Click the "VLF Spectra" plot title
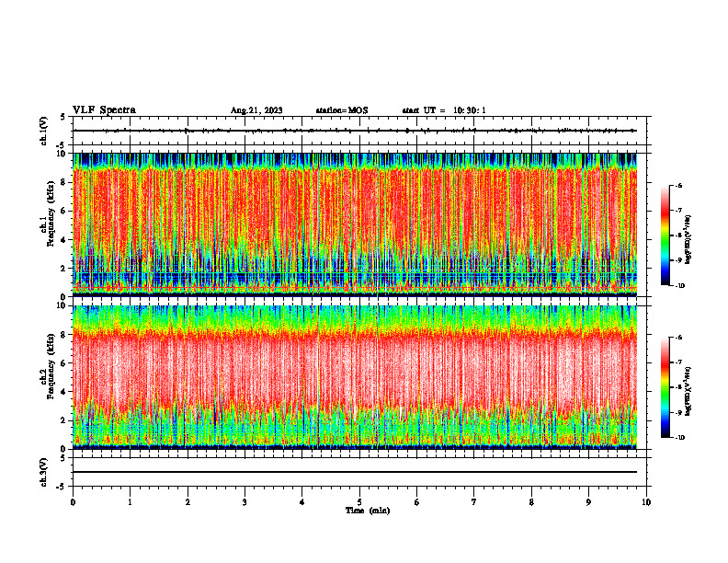The height and width of the screenshot is (563, 728). [x=104, y=110]
